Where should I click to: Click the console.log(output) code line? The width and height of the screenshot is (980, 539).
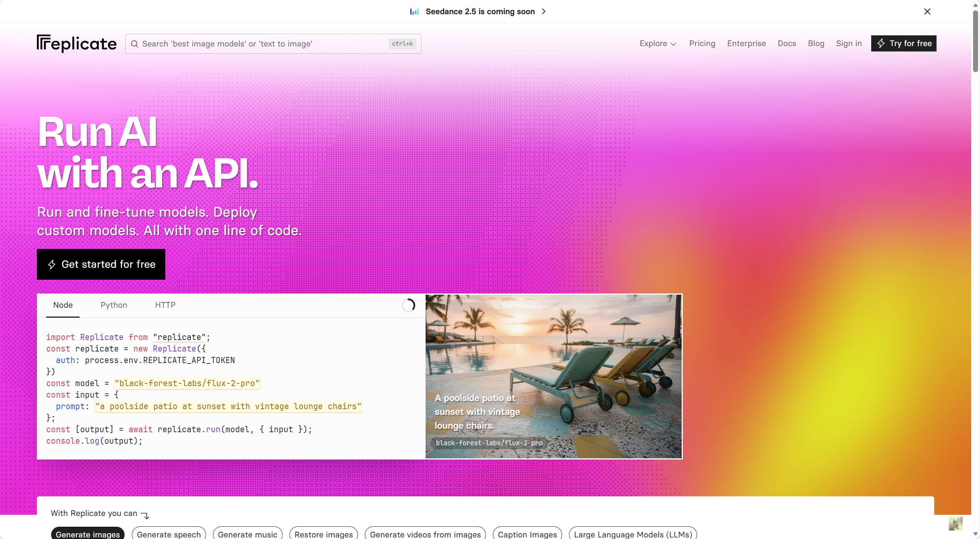94,441
